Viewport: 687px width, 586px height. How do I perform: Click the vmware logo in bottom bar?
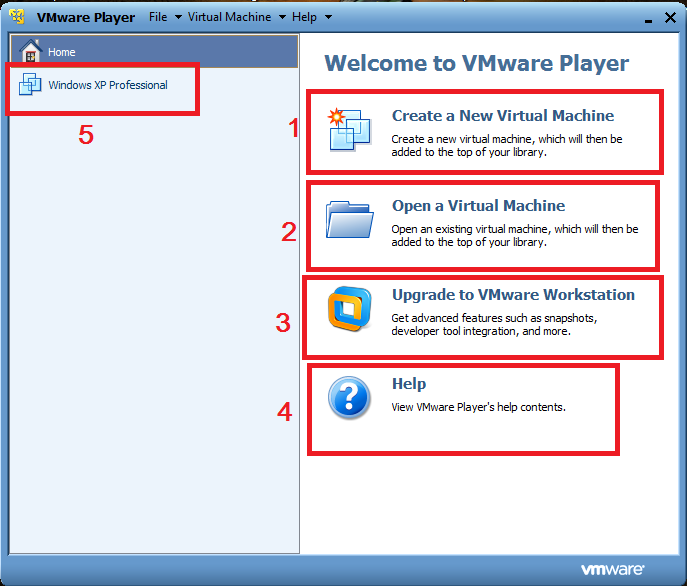coord(612,569)
